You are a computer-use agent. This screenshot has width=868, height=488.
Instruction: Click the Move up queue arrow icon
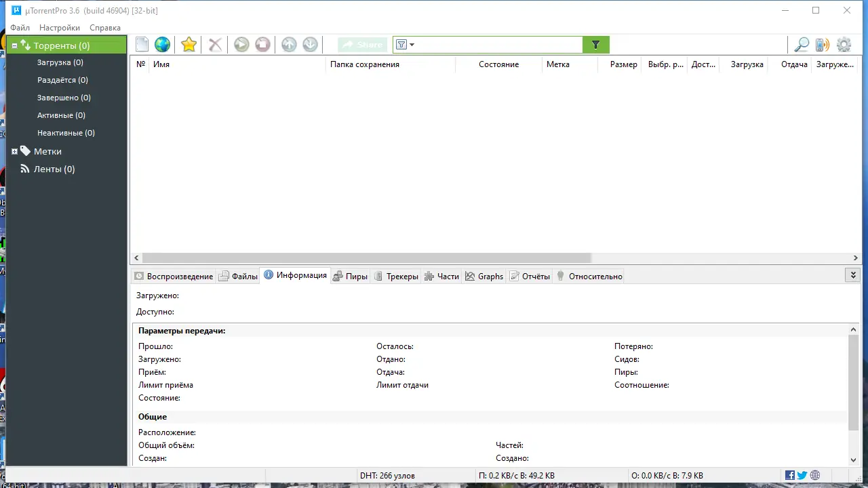pyautogui.click(x=289, y=45)
